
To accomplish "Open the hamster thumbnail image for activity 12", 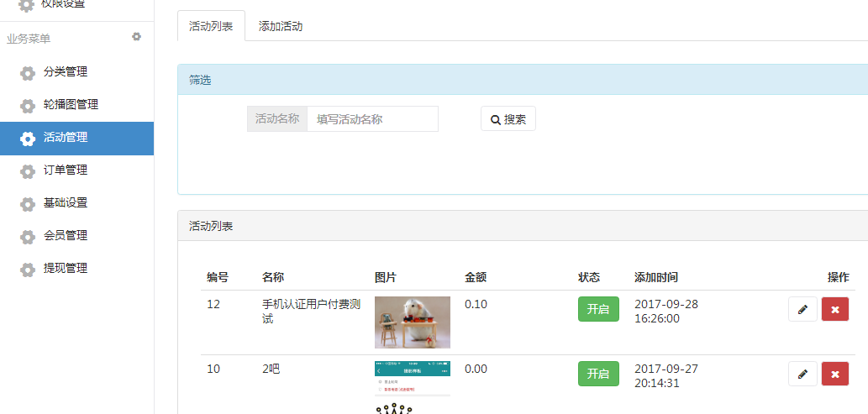I will tap(412, 322).
